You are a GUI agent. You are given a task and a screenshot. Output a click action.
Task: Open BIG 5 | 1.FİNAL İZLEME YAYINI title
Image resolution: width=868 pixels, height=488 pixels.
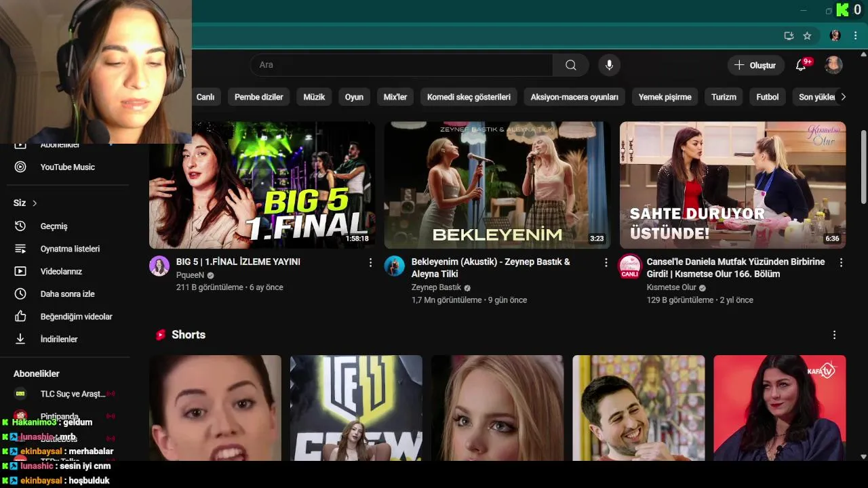[x=238, y=262]
